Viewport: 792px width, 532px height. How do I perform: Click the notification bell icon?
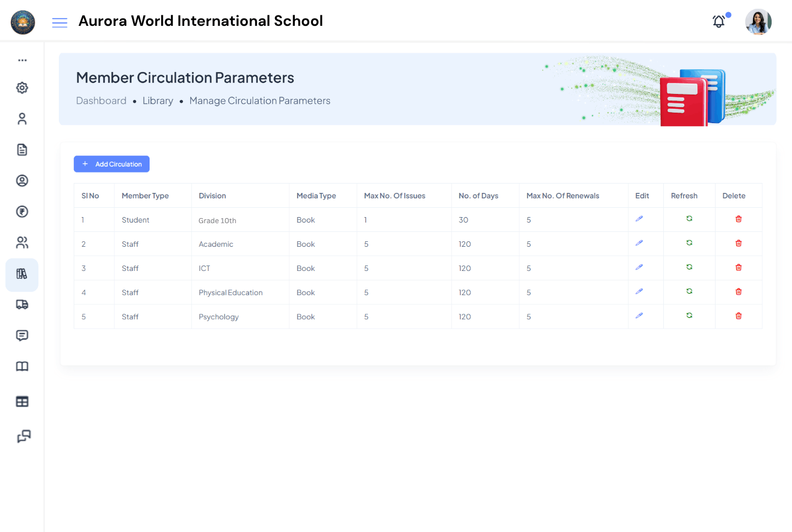click(718, 21)
